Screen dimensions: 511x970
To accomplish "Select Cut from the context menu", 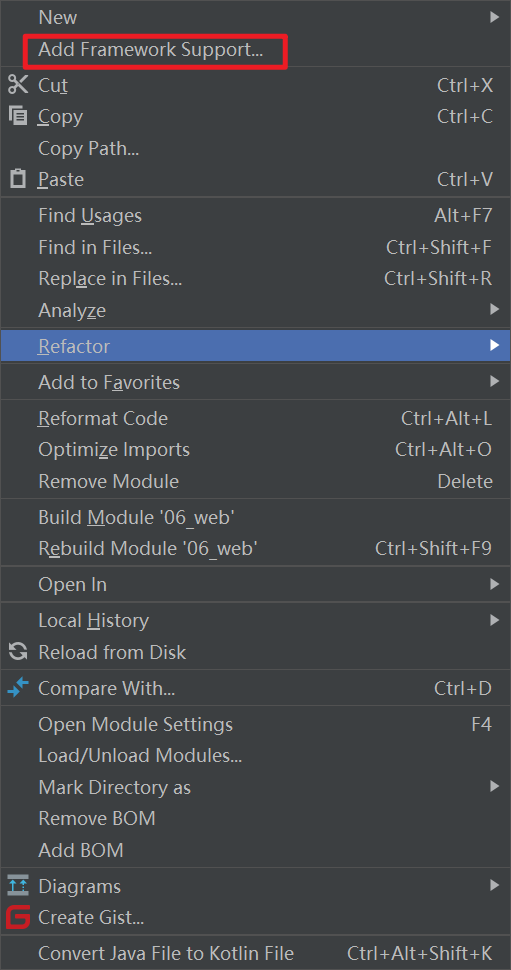I will (x=256, y=85).
